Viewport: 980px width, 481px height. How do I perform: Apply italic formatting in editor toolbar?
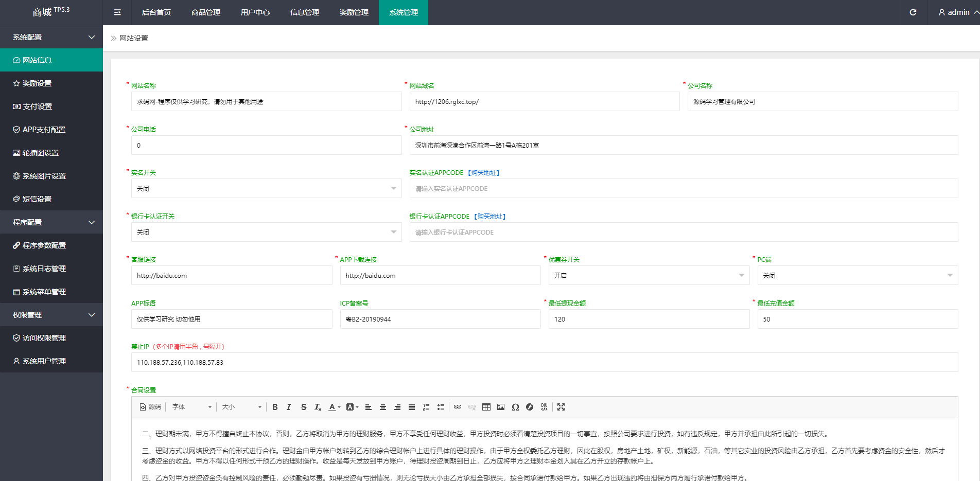pos(289,407)
